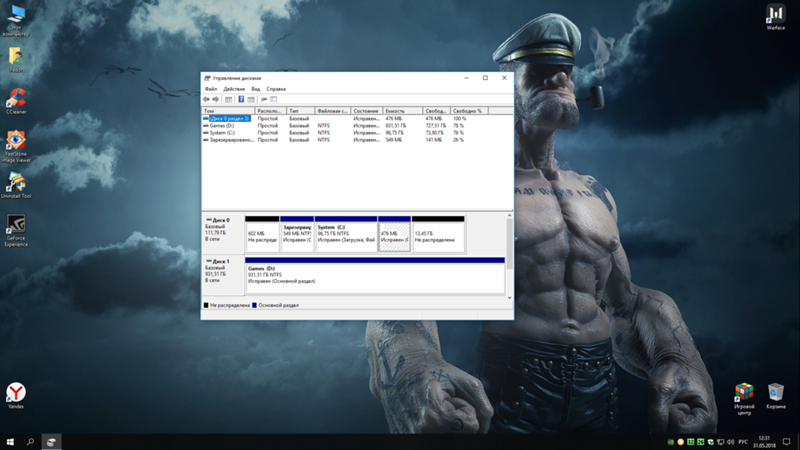Open Help via blue question mark icon
The height and width of the screenshot is (450, 800).
click(x=241, y=99)
